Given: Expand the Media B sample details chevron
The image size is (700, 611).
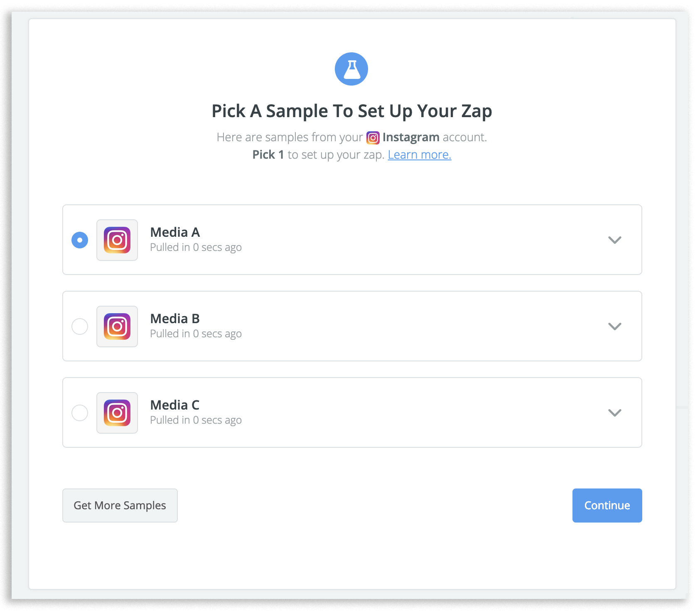Looking at the screenshot, I should click(614, 326).
